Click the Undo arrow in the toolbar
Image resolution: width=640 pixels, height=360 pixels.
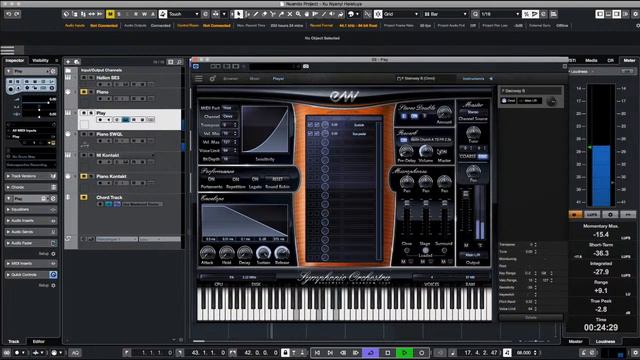tap(9, 14)
